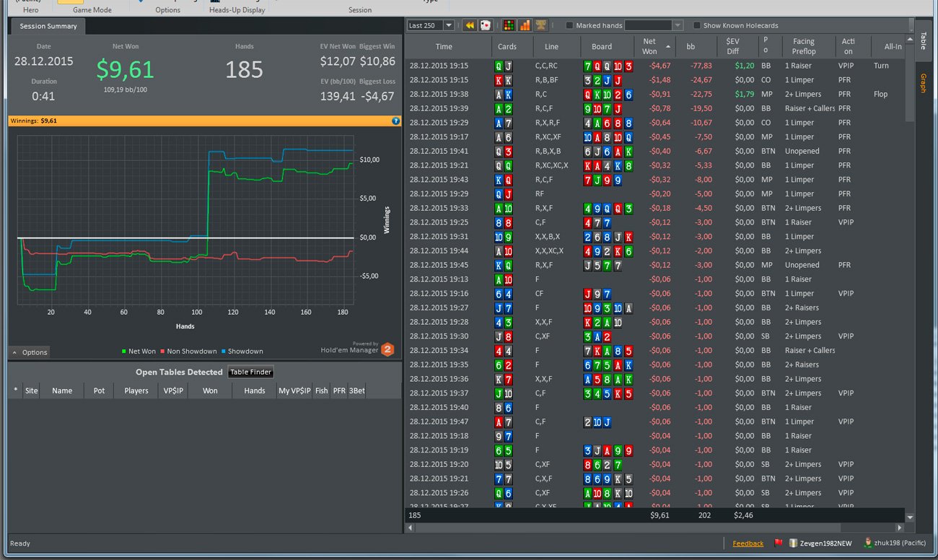This screenshot has height=560, width=938.
Task: Click the horizontal scrollbar left arrow
Action: pyautogui.click(x=410, y=528)
